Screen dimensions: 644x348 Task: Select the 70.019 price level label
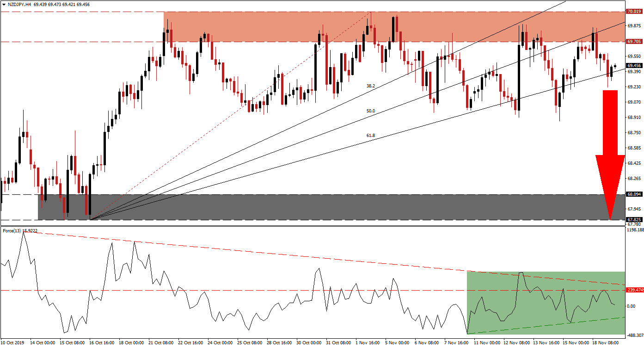(x=633, y=12)
